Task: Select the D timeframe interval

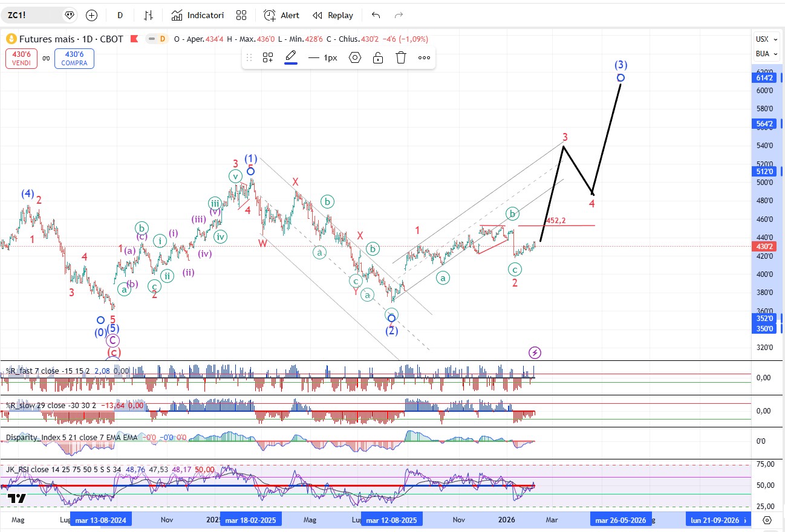Action: [x=120, y=15]
